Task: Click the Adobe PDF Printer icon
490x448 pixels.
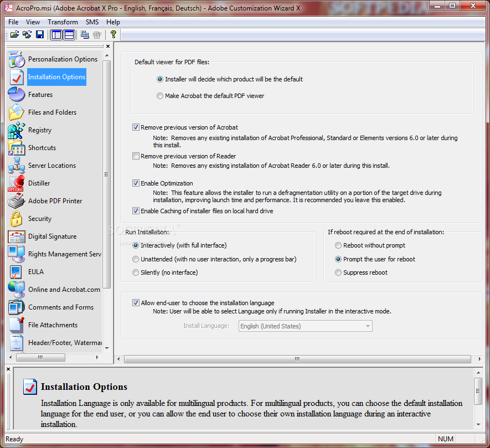Action: click(17, 200)
